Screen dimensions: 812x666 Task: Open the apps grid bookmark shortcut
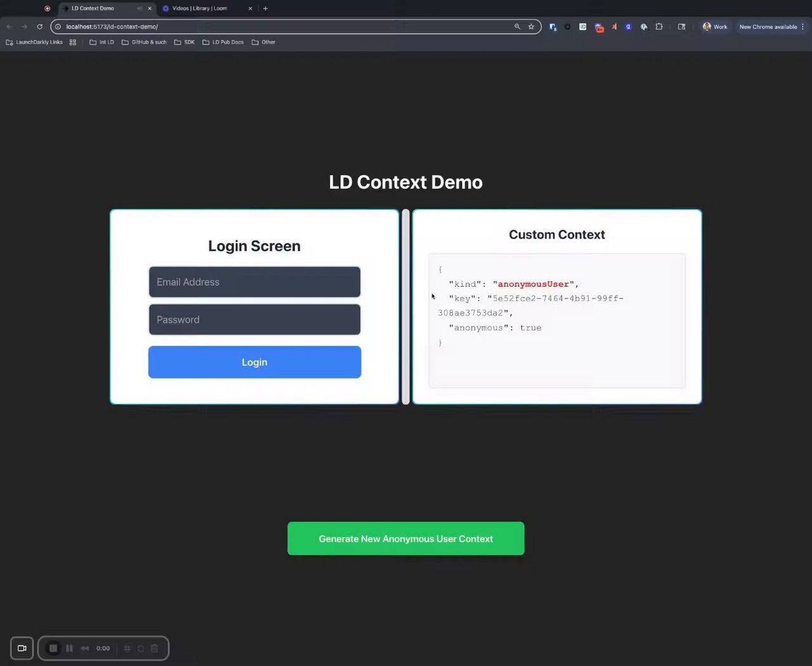tap(73, 42)
